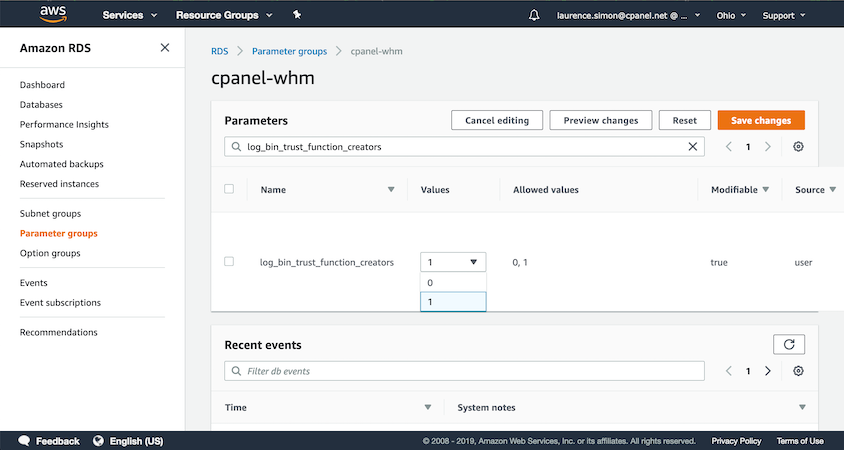Go to next page of Parameters
Screen dimensions: 844x450
[x=768, y=146]
